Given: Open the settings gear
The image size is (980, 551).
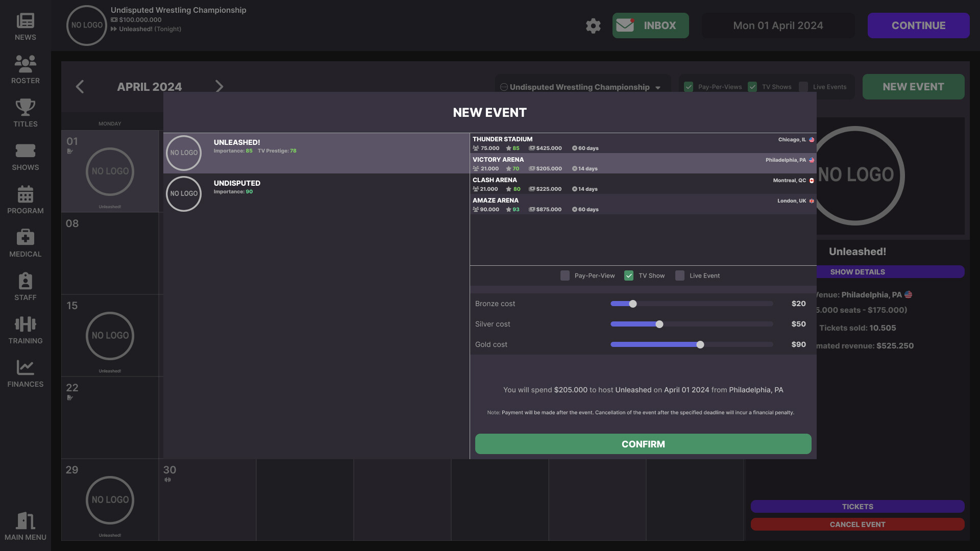Looking at the screenshot, I should 593,25.
